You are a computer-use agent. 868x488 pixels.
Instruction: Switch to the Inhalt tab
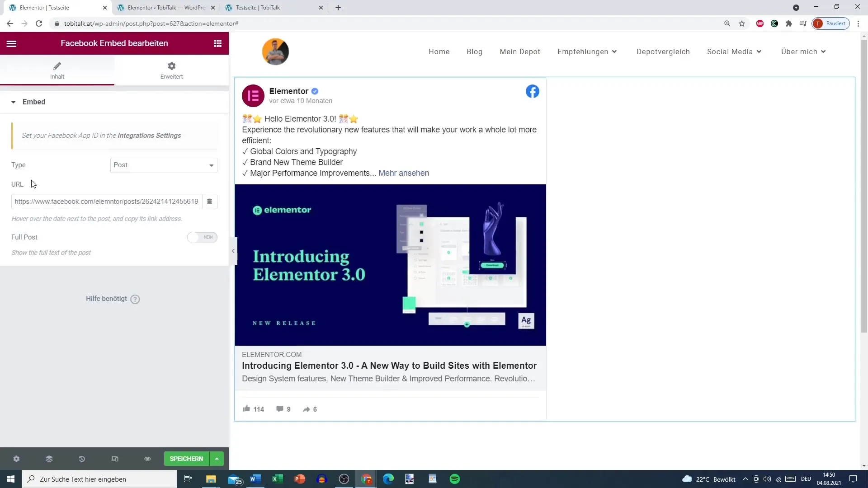[x=57, y=70]
